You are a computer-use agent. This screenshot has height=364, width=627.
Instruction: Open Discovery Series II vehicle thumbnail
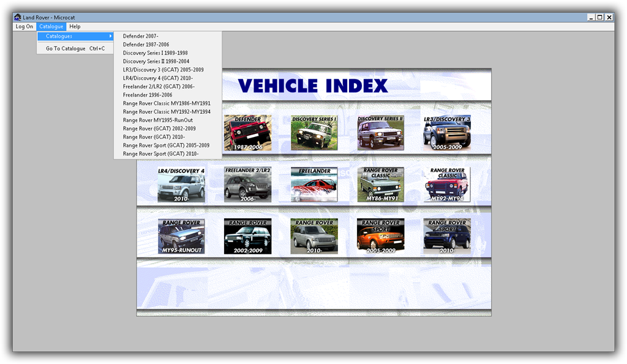pyautogui.click(x=380, y=133)
